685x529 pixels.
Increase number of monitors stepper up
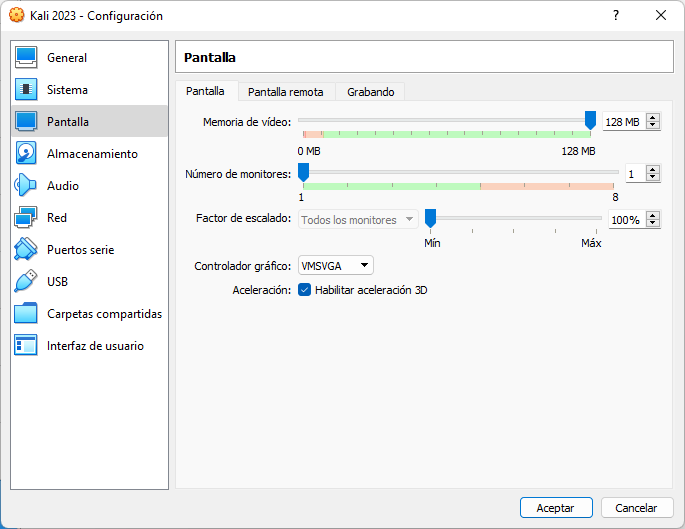[x=653, y=170]
